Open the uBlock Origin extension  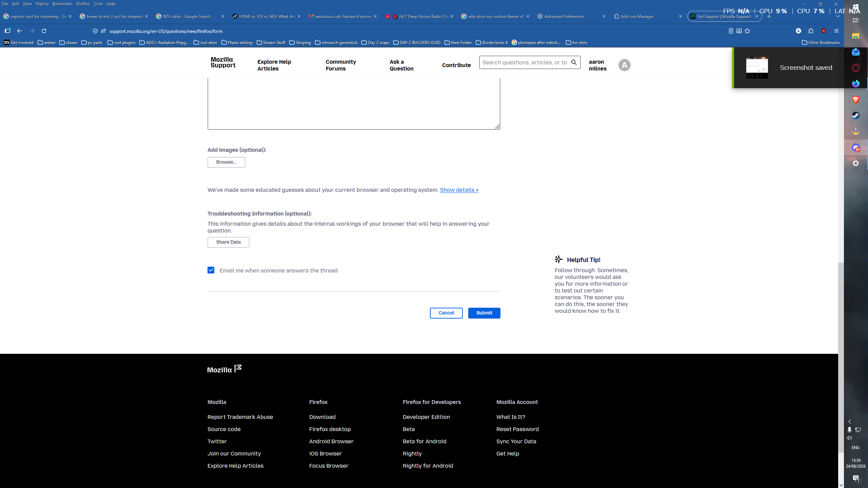click(x=823, y=31)
